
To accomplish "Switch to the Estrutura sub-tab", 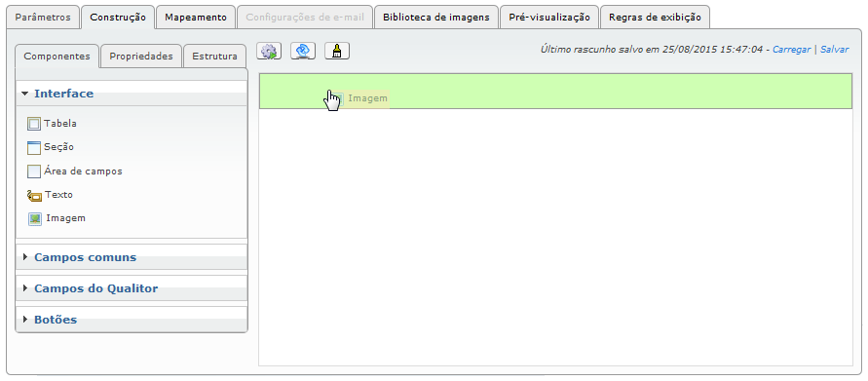I will pyautogui.click(x=214, y=56).
